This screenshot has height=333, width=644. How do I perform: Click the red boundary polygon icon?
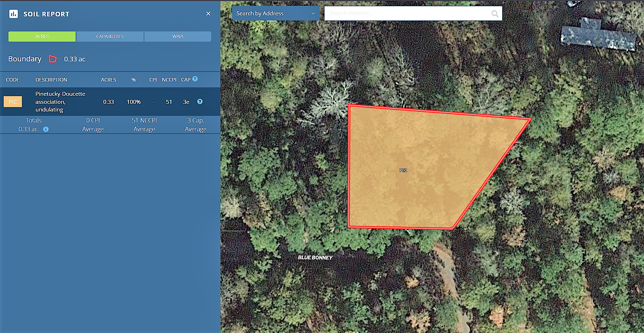(x=53, y=59)
